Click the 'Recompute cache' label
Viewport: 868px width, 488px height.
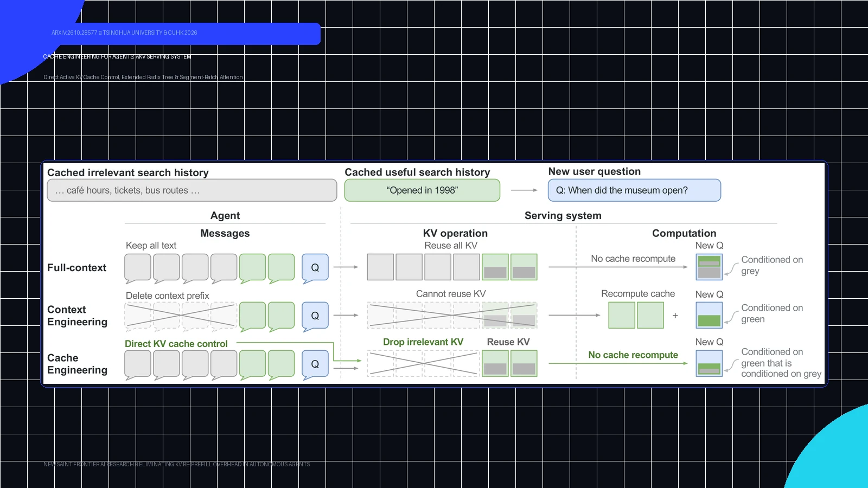point(638,293)
